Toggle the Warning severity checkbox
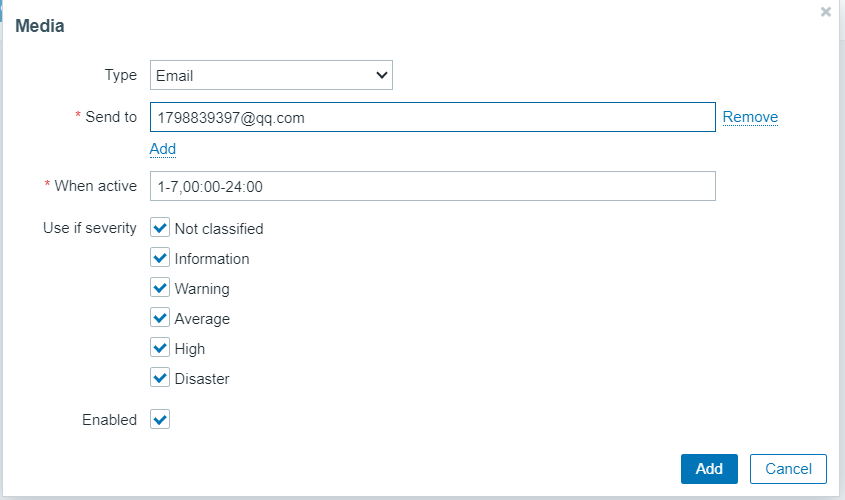Image resolution: width=845 pixels, height=500 pixels. [x=160, y=288]
